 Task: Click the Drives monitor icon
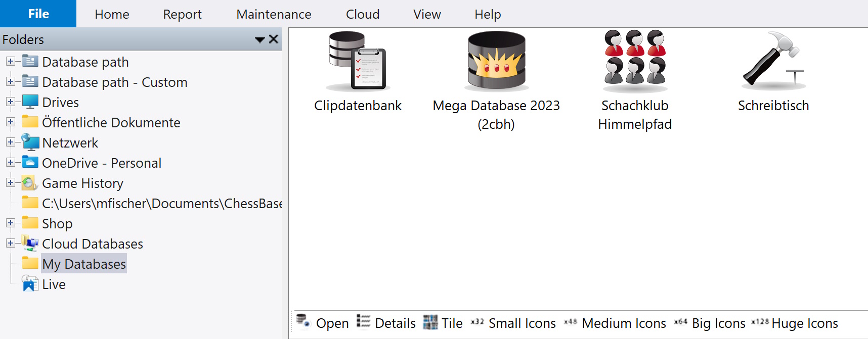[30, 102]
